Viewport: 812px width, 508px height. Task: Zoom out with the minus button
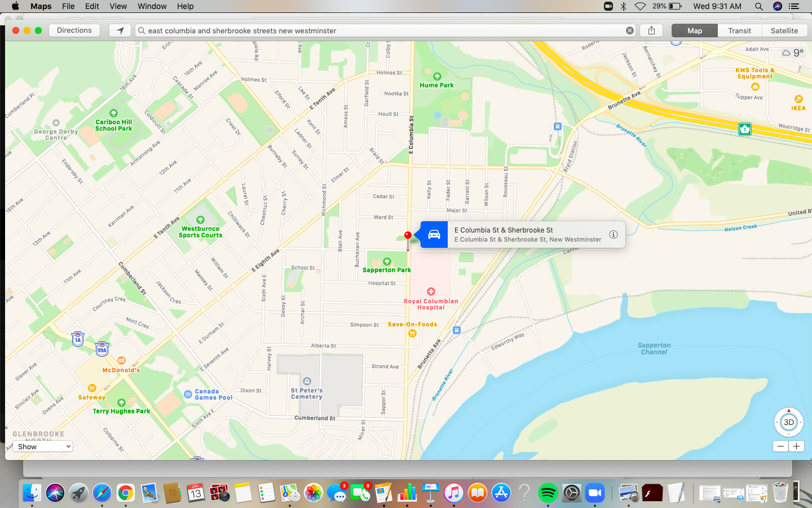pyautogui.click(x=780, y=446)
